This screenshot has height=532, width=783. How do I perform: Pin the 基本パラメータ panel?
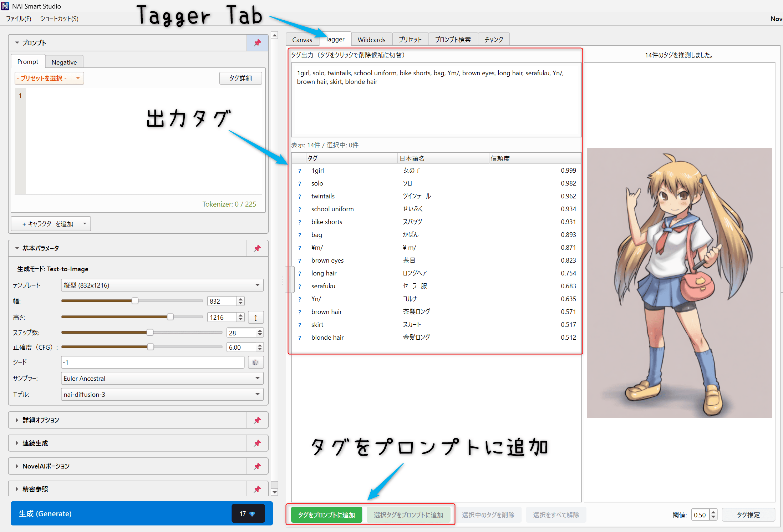point(257,248)
